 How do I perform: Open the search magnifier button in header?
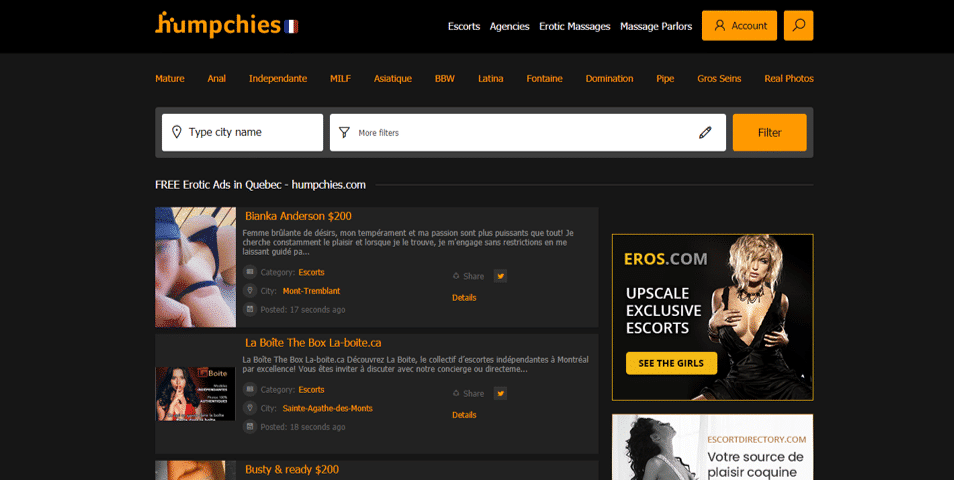tap(798, 26)
